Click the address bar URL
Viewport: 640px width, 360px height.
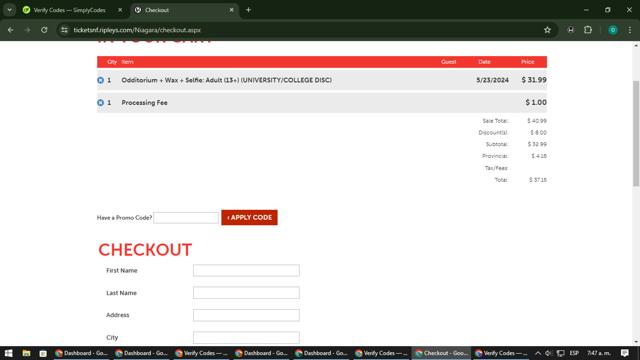pos(137,30)
